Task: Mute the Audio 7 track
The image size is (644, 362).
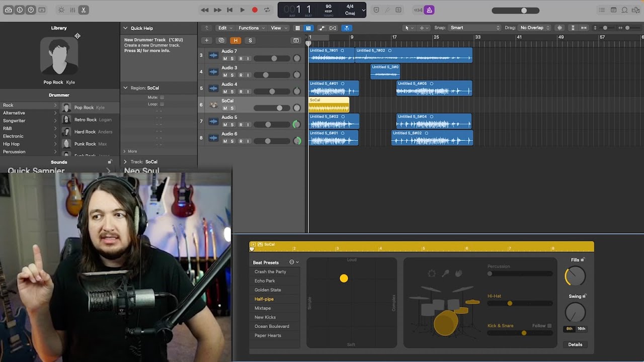Action: [x=225, y=59]
